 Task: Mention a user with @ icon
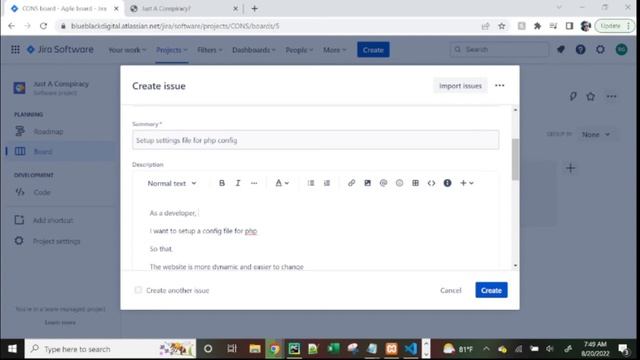[383, 183]
